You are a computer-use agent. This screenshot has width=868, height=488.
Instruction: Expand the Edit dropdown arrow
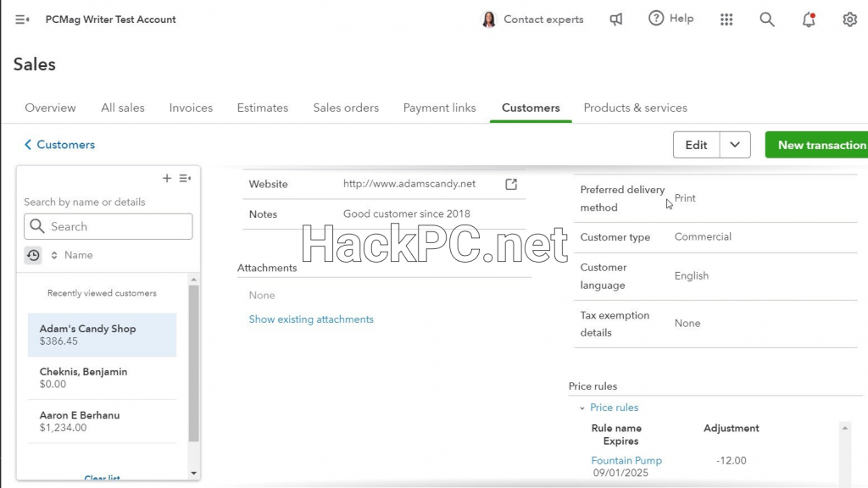(x=735, y=145)
